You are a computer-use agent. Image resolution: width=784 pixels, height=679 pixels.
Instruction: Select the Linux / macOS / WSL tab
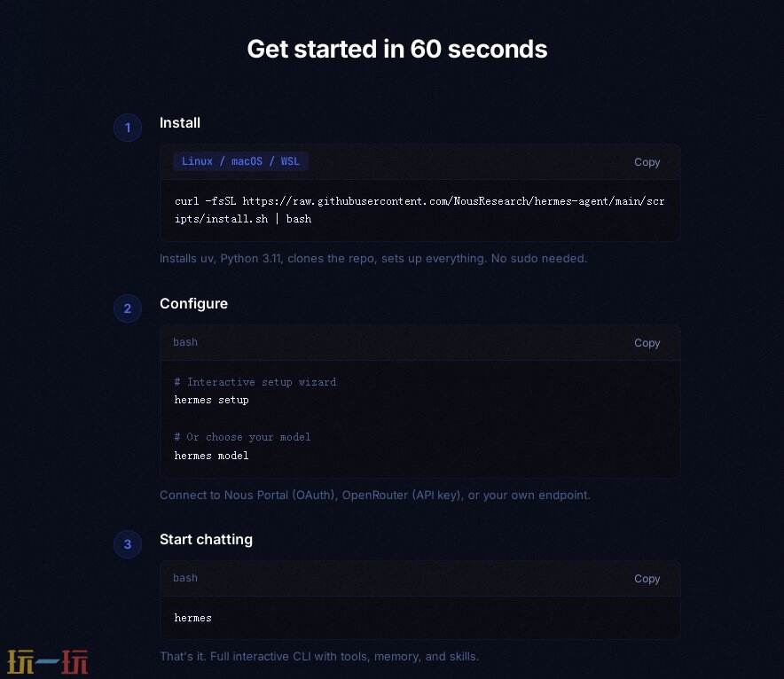click(x=240, y=161)
